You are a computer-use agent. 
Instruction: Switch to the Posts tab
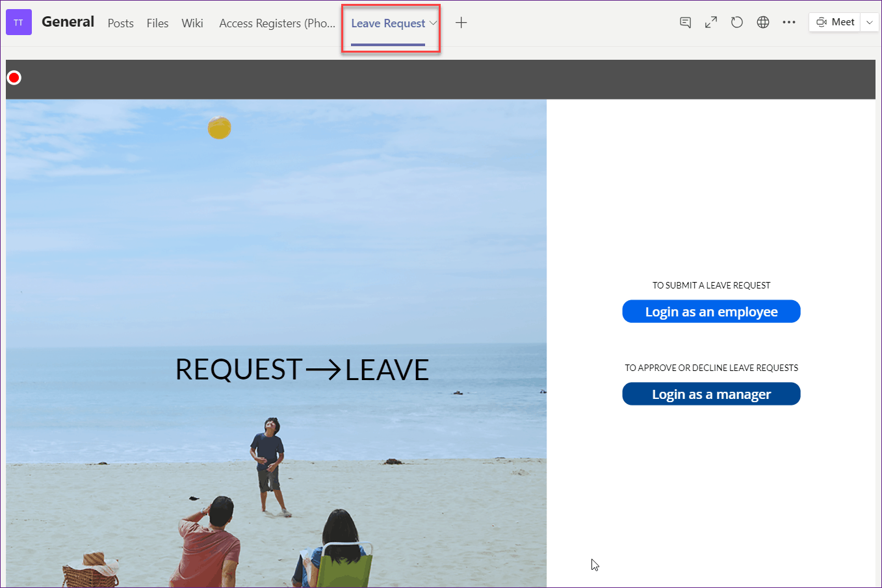121,23
